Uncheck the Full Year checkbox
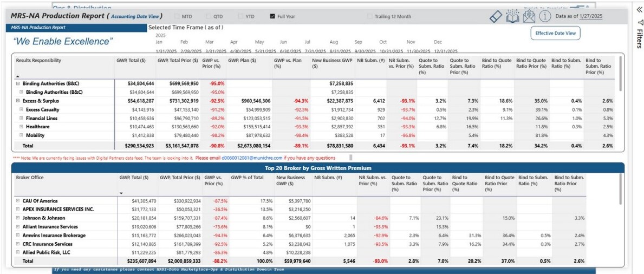 coord(272,16)
